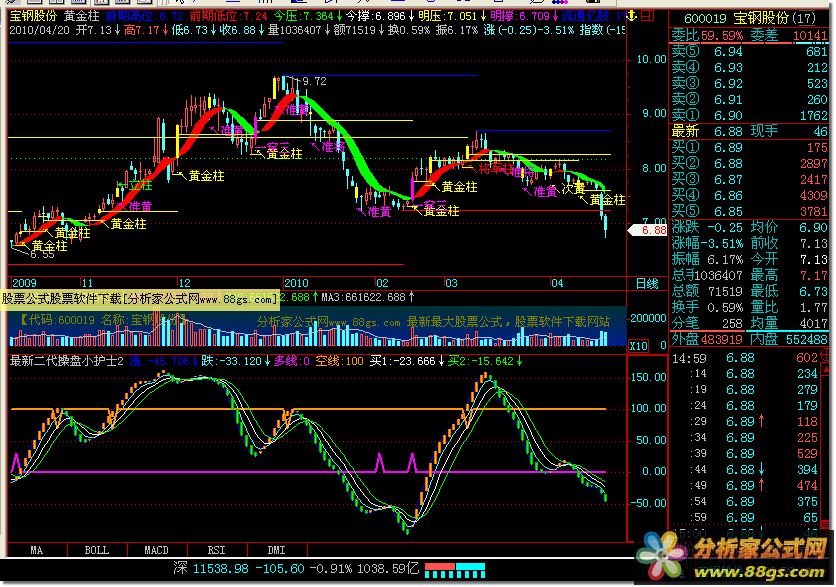This screenshot has width=836, height=587.
Task: Switch to the MACD indicator tab
Action: [x=156, y=549]
